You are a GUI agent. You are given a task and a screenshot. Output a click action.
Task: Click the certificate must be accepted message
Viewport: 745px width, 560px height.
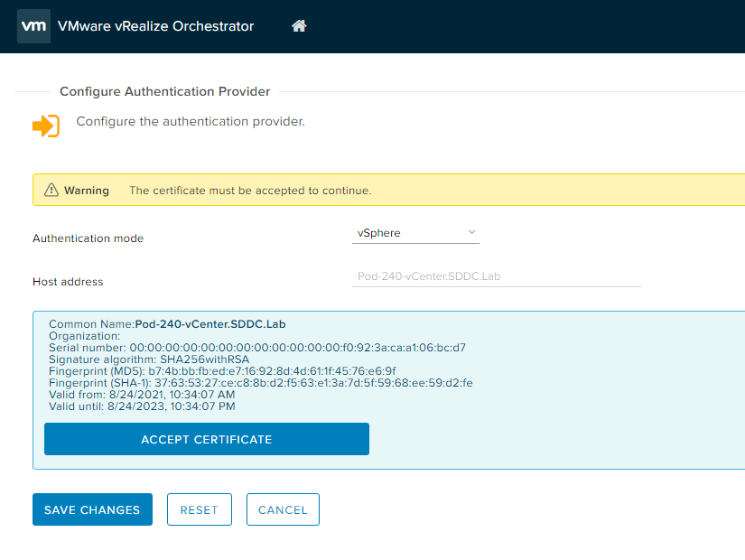click(x=250, y=191)
